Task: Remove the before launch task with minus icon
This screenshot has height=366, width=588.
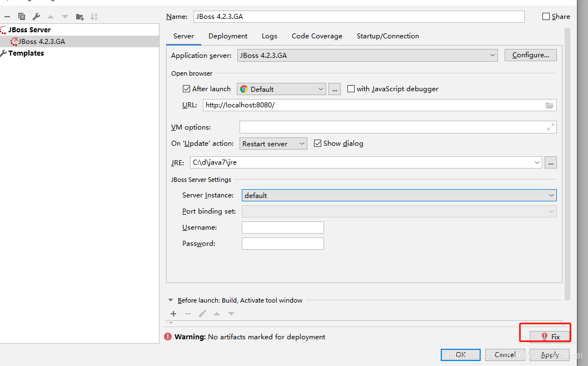Action: point(188,314)
